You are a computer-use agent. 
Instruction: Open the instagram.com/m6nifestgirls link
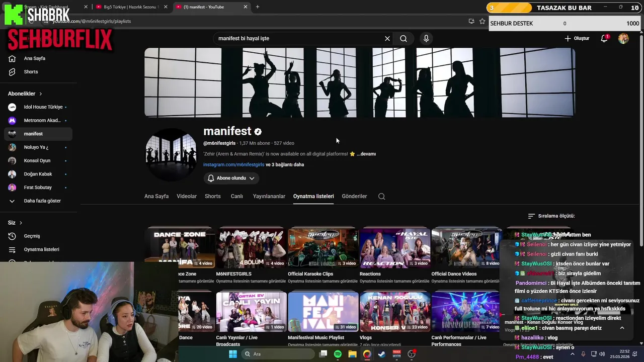pos(233,164)
